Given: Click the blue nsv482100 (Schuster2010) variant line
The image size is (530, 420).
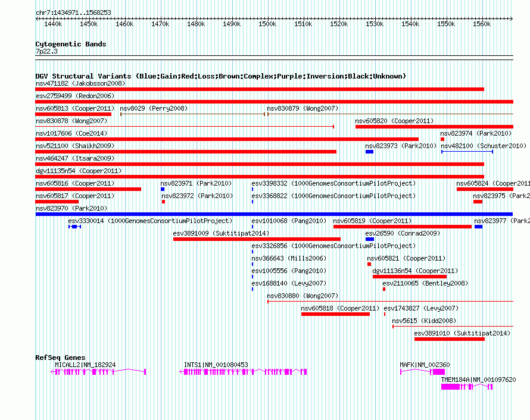Looking at the screenshot, I should pos(467,152).
